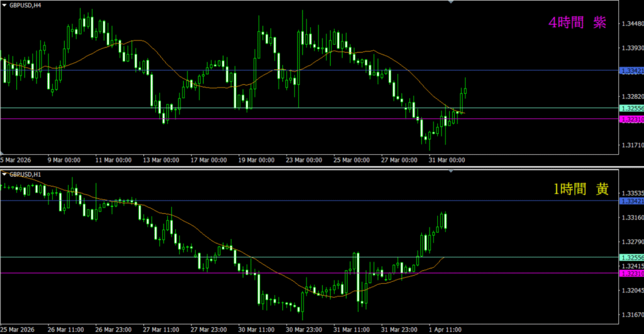The height and width of the screenshot is (334, 644).
Task: Click the chart shift triangle atop H1 chart
Action: pos(451,172)
